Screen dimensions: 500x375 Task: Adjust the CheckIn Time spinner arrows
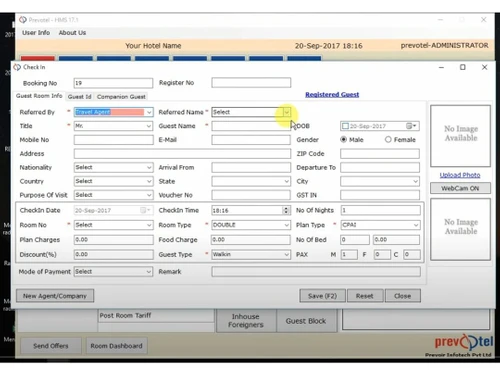click(x=286, y=210)
